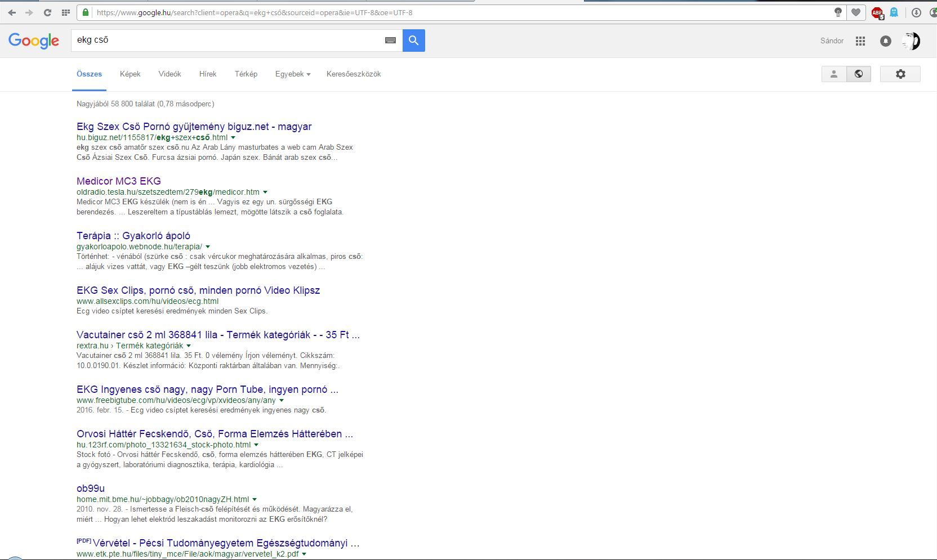Expand the Egyebek dropdown
Viewport: 937px width, 560px height.
293,74
